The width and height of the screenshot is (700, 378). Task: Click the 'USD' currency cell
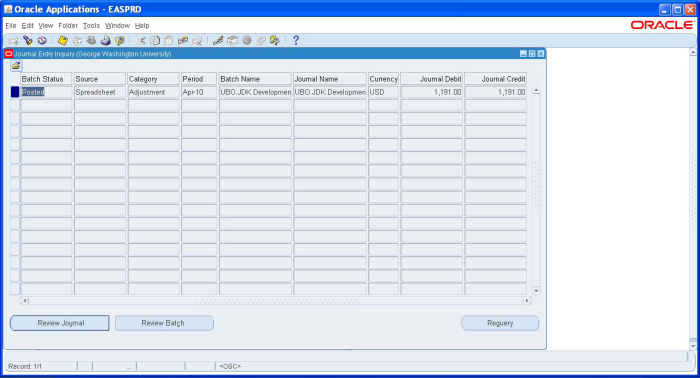(383, 92)
